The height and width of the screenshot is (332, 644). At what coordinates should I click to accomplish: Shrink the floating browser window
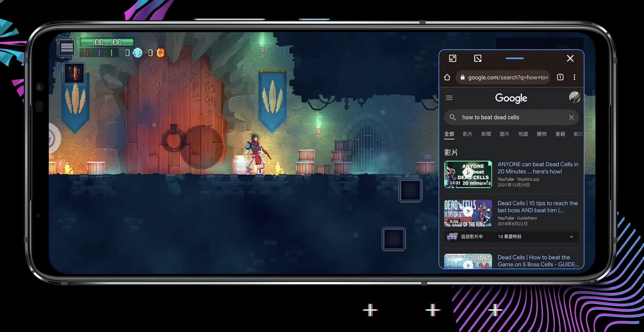477,58
